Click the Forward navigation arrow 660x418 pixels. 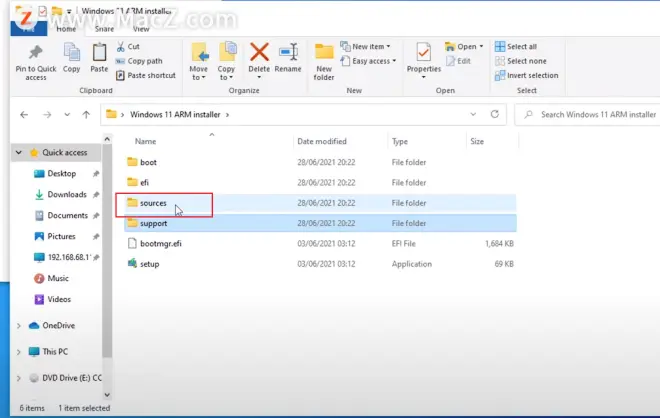tap(47, 114)
